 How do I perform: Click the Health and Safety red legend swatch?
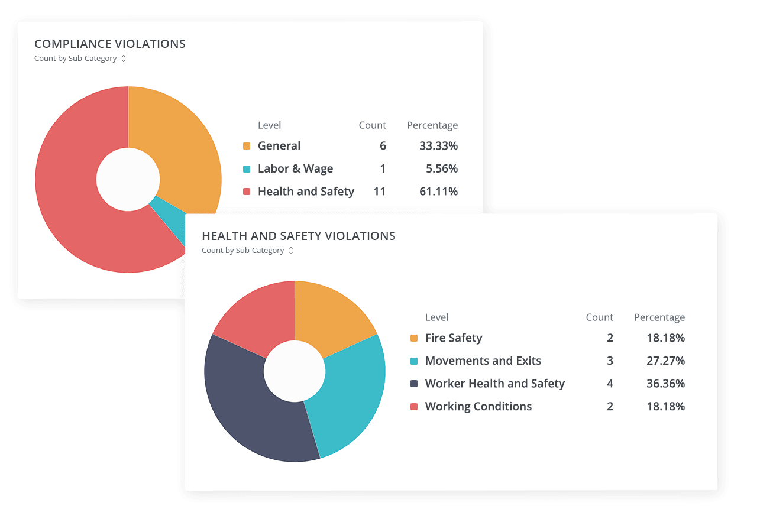247,192
